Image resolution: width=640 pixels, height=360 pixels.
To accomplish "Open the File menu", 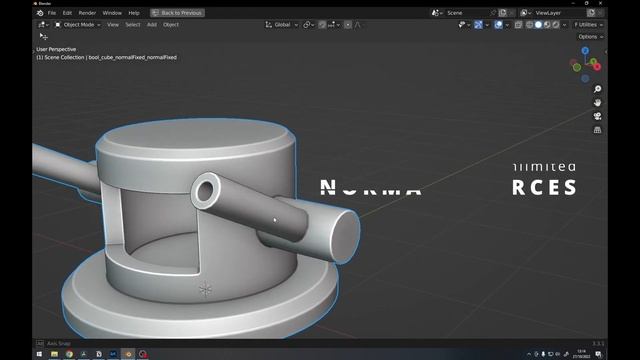I will [52, 13].
